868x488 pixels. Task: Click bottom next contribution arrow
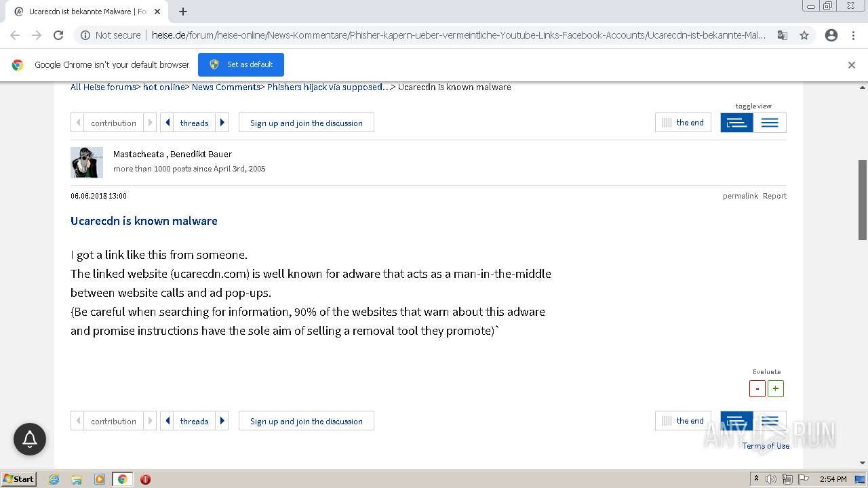[150, 421]
